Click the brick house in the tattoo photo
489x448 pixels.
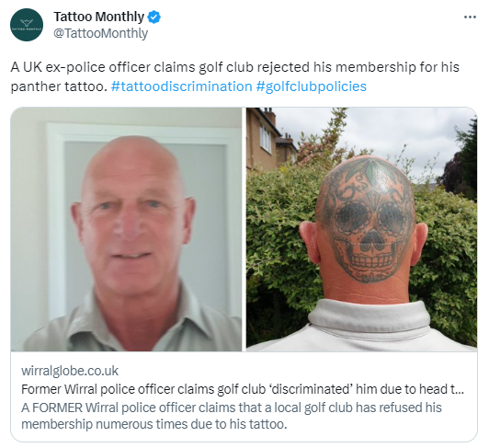[x=270, y=141]
